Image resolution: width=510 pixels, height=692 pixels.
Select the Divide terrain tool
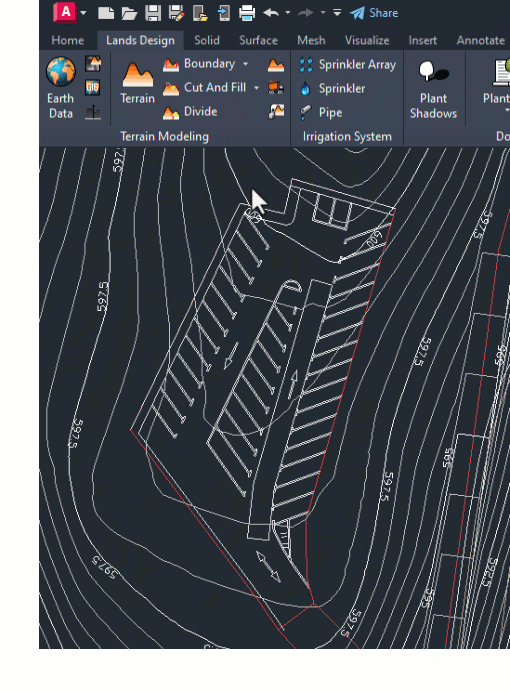190,112
